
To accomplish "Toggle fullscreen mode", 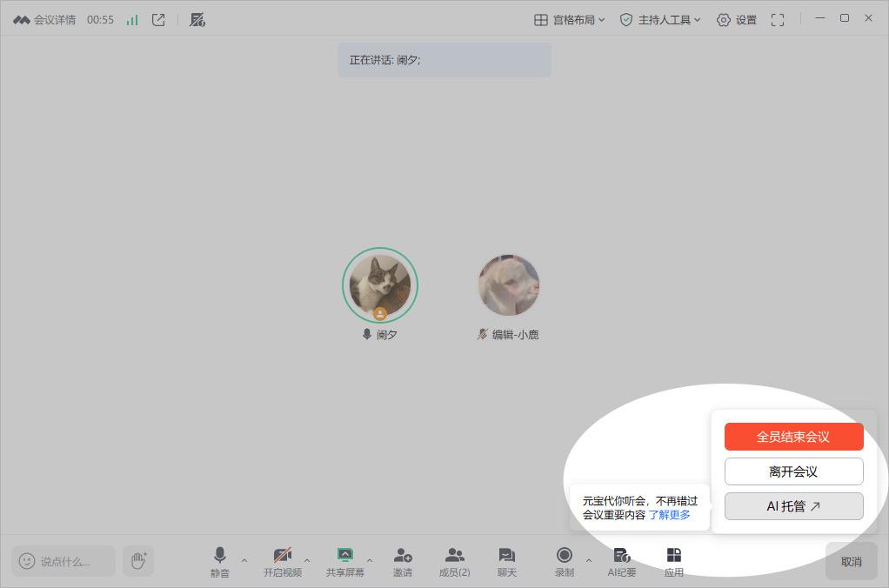I will click(x=777, y=18).
